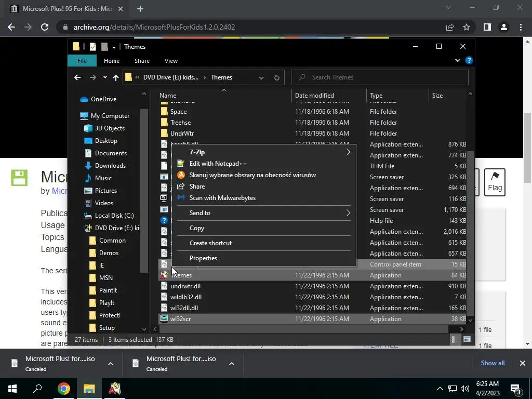The width and height of the screenshot is (532, 399).
Task: Expand address bar history dropdown
Action: coord(261,78)
